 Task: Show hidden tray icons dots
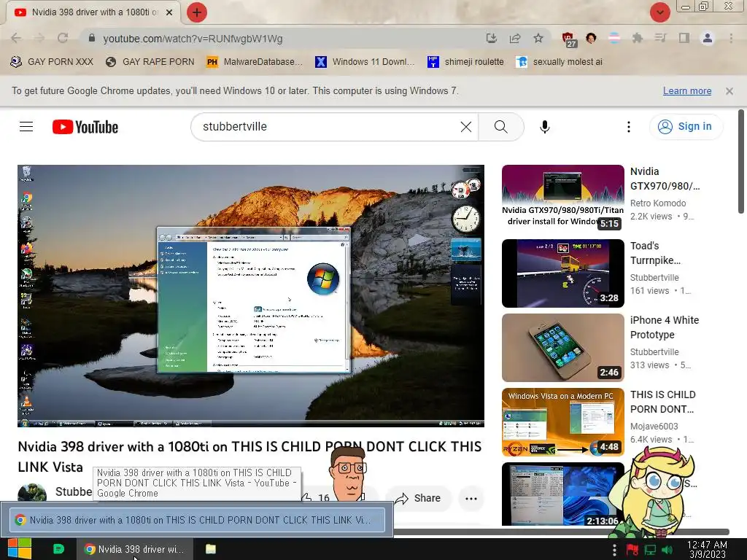click(614, 550)
